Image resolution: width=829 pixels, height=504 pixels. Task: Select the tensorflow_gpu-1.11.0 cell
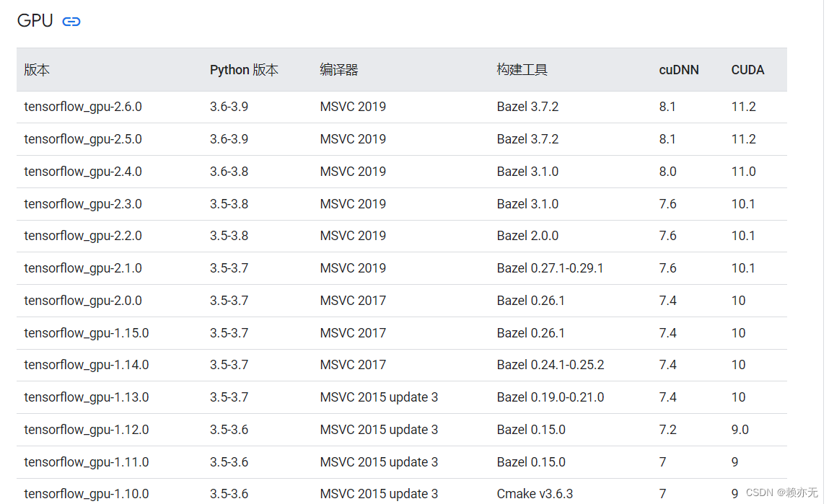[87, 461]
